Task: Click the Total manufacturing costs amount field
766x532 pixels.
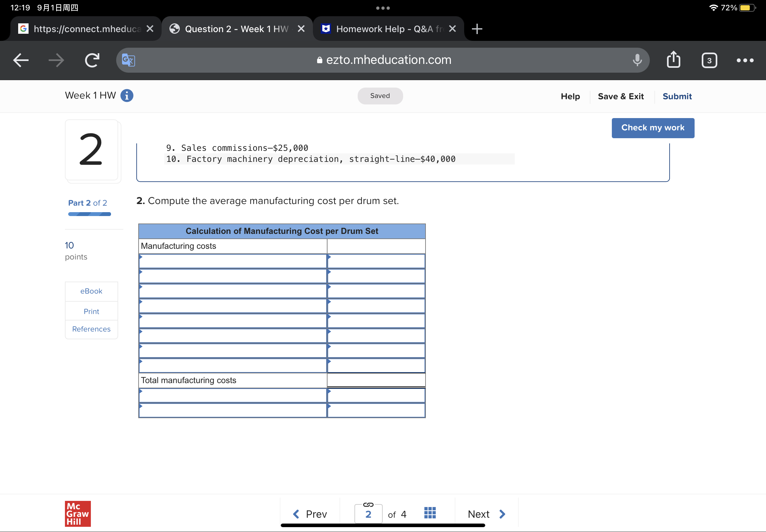Action: tap(376, 380)
